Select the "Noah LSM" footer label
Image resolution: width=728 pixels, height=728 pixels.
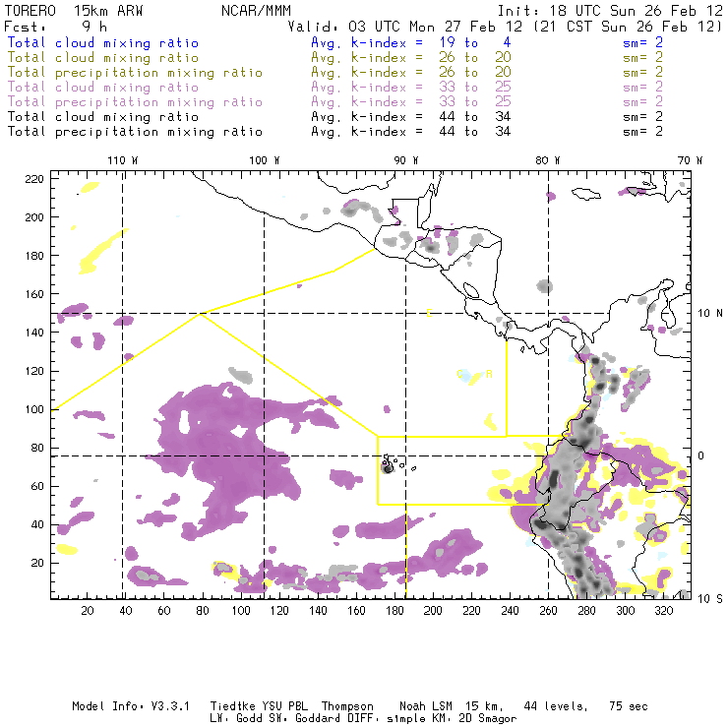426,706
